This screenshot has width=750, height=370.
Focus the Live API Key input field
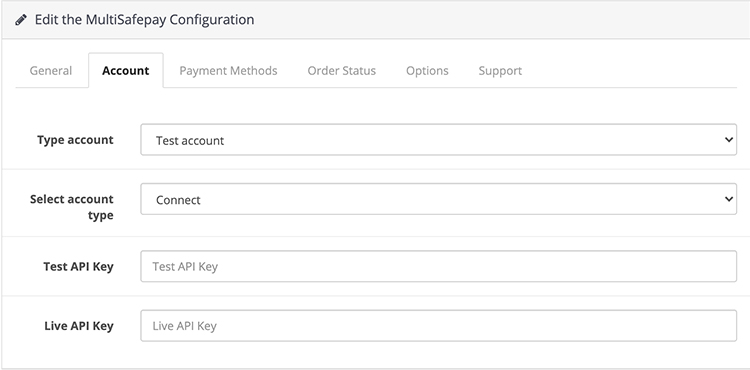[438, 326]
